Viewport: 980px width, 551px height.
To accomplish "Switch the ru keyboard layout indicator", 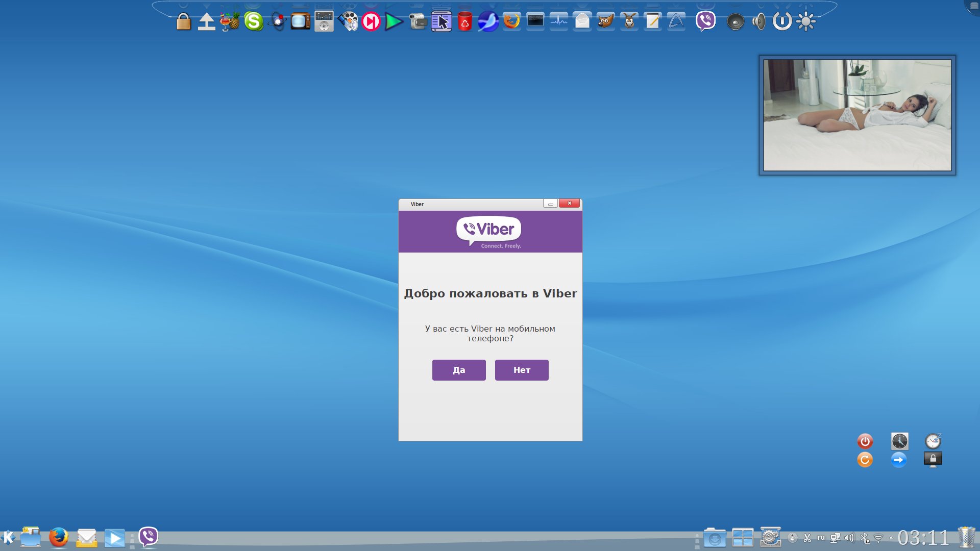I will coord(821,538).
